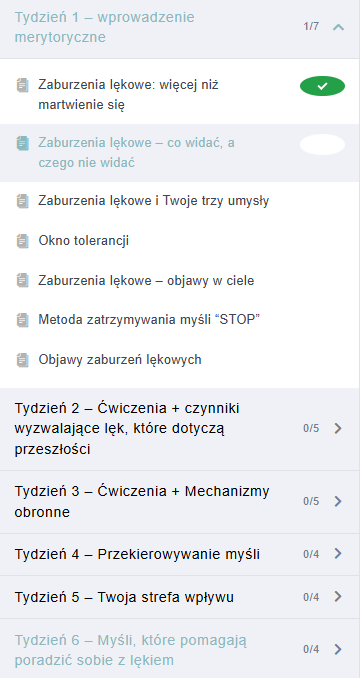Click document icon beside 'Twoje trzy umysły' lesson
Image resolution: width=360 pixels, height=678 pixels.
point(22,201)
